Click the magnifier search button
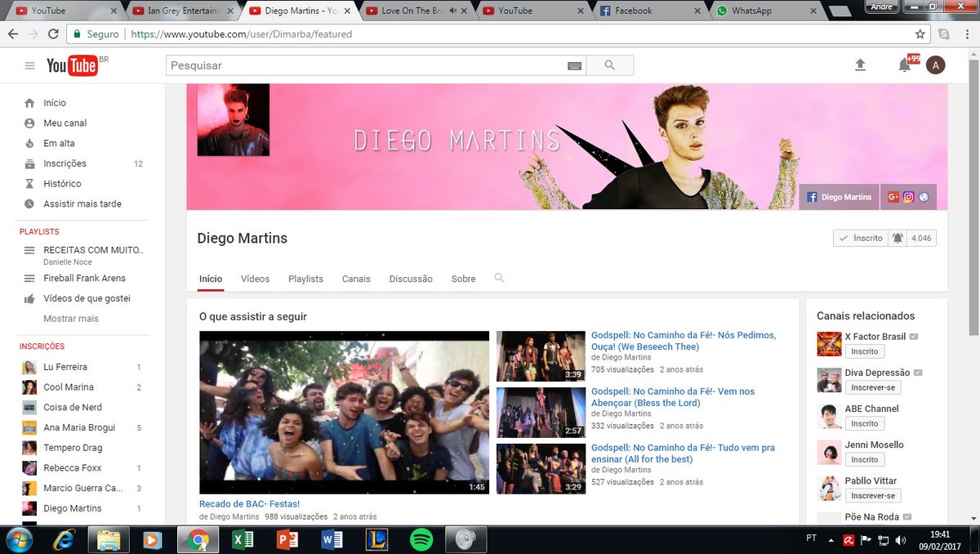Viewport: 980px width, 554px height. (x=609, y=65)
